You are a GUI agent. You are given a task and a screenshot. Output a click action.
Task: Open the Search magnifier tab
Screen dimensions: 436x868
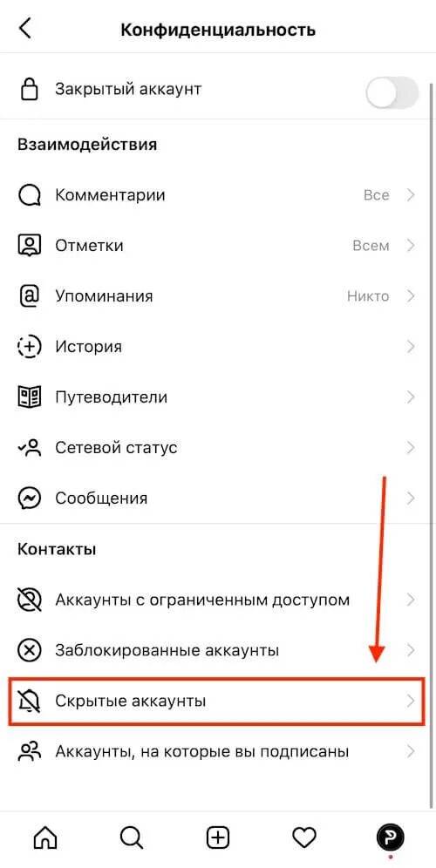pyautogui.click(x=132, y=837)
